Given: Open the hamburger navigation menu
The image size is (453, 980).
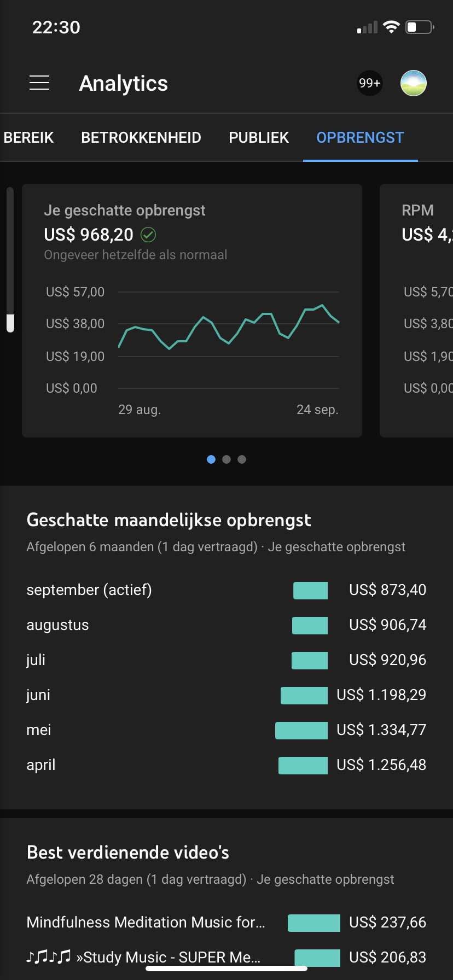Looking at the screenshot, I should (x=39, y=83).
